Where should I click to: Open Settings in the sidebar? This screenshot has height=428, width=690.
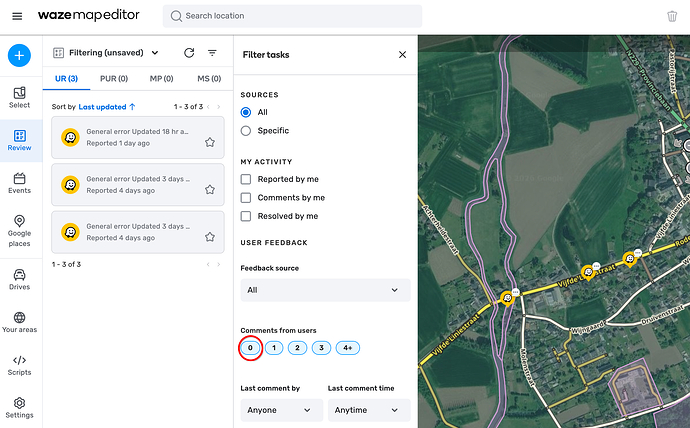(x=19, y=408)
